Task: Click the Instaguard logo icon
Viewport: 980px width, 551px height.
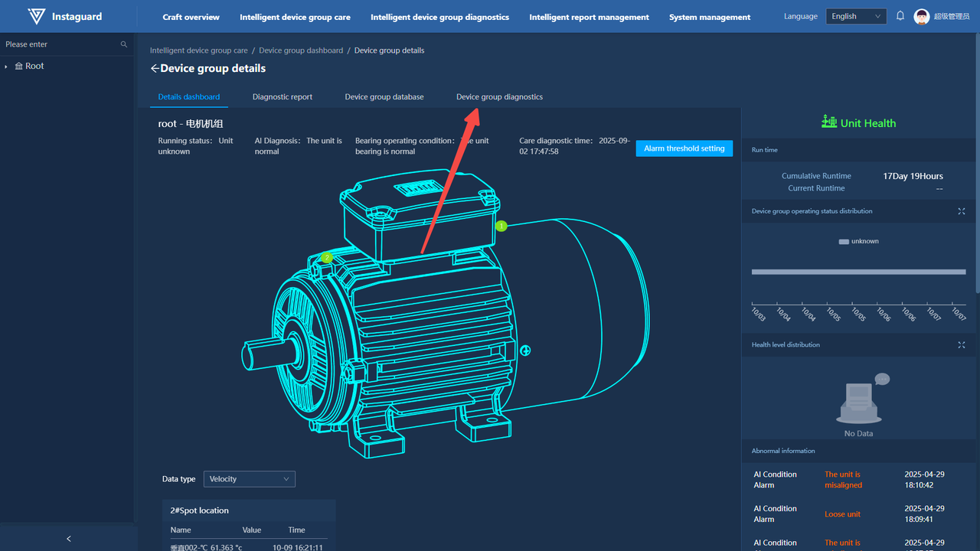Action: [36, 16]
